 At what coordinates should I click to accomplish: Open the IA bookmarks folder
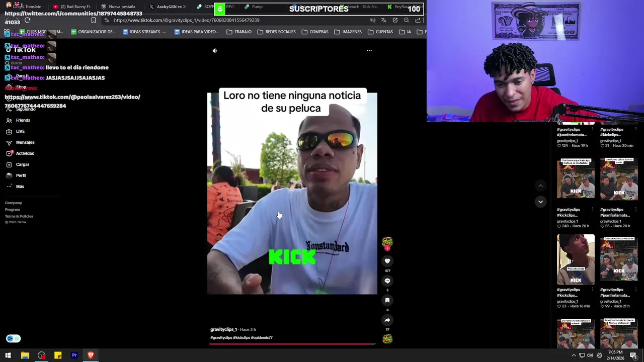(x=405, y=32)
